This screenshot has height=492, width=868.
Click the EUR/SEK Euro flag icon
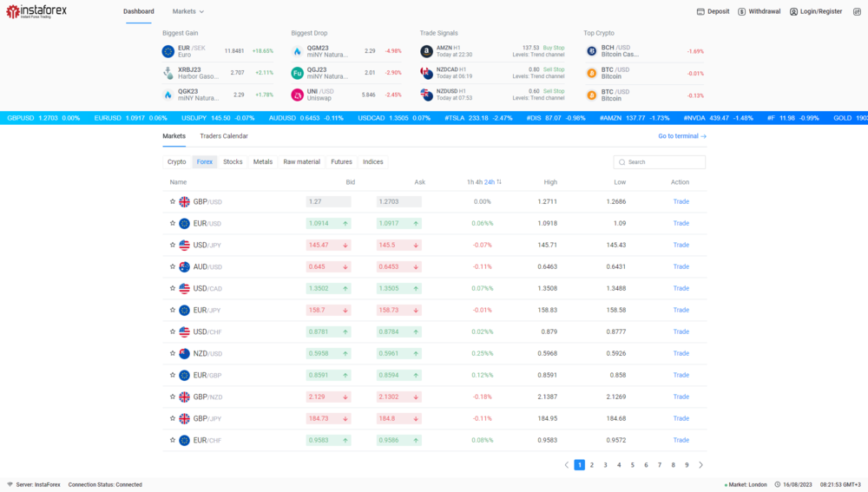[x=168, y=51]
